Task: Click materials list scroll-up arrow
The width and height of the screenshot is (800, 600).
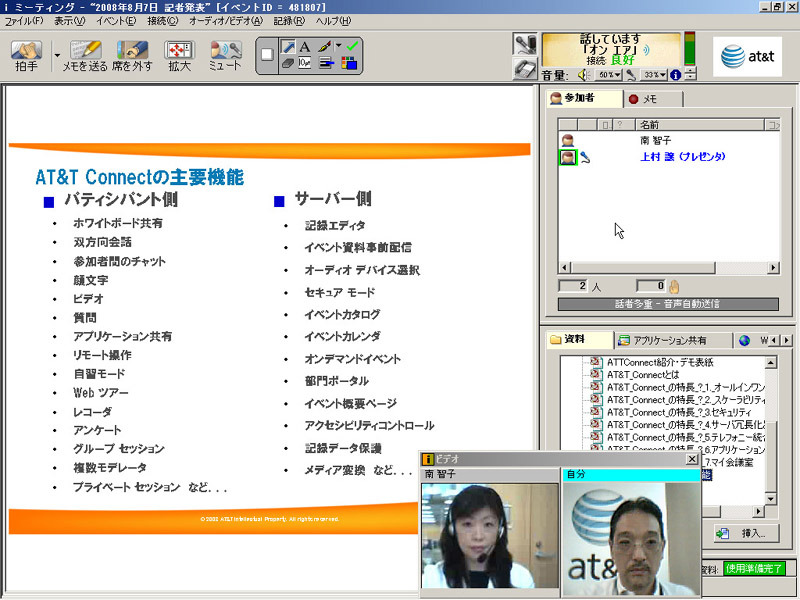Action: tap(771, 362)
